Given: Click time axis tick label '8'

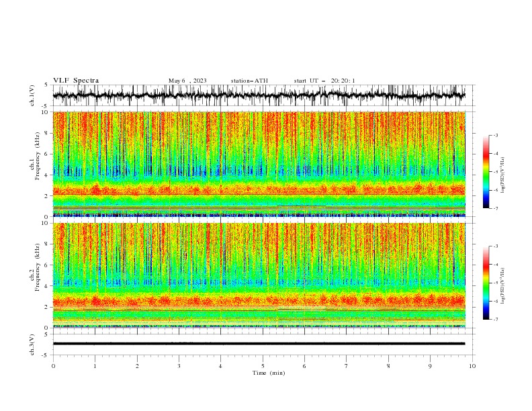Looking at the screenshot, I should tap(388, 366).
